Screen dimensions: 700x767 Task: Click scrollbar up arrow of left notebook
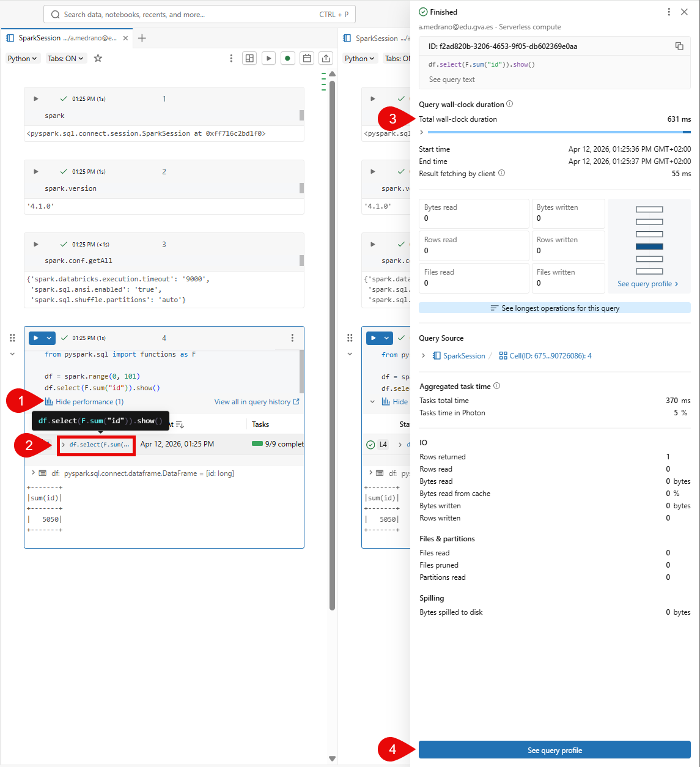pos(332,74)
